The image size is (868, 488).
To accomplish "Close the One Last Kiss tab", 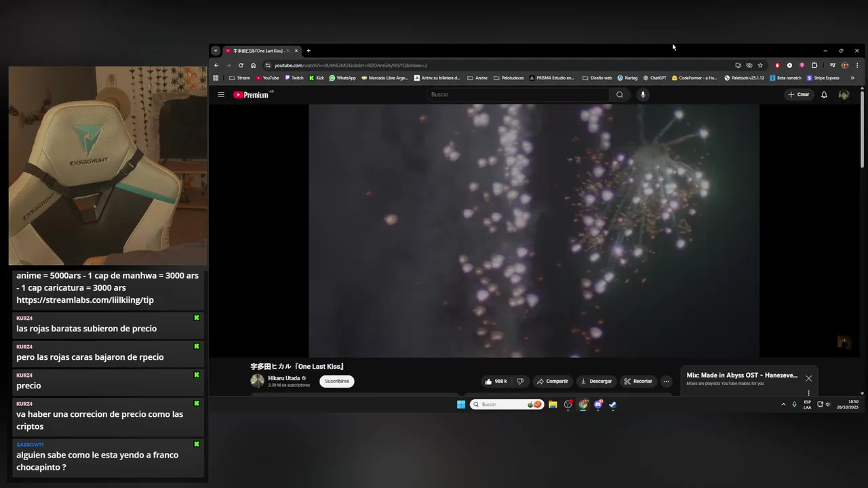I will [x=296, y=51].
